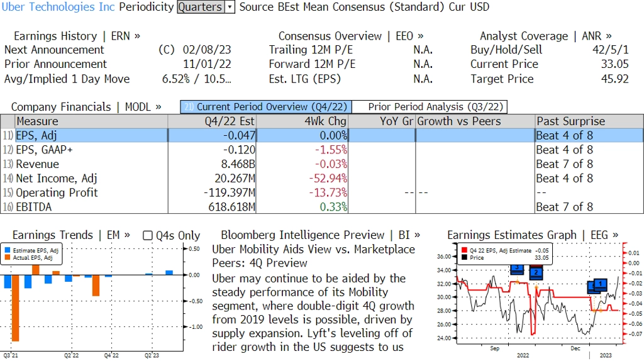Open the Periodicity Quarters dropdown arrow
The image size is (644, 361).
point(230,7)
